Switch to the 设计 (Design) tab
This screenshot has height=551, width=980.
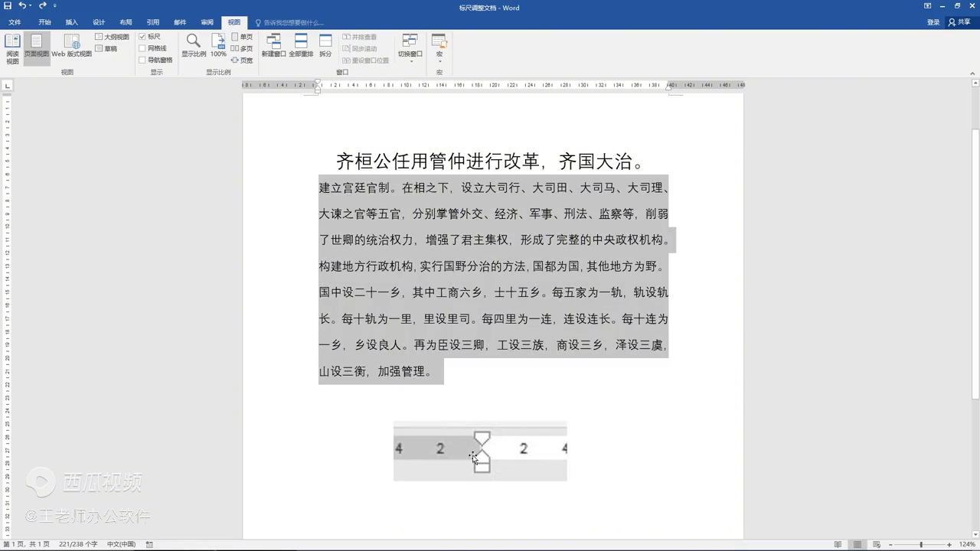click(99, 22)
